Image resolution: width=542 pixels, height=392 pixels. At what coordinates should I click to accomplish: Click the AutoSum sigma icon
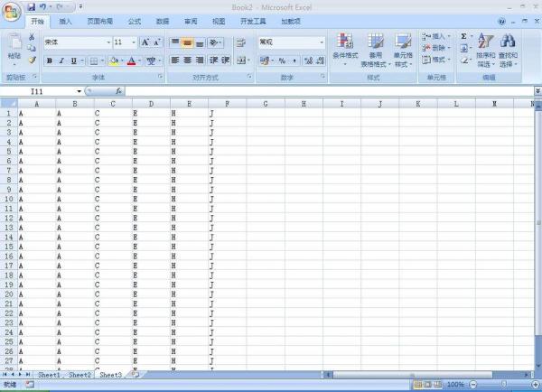tap(464, 36)
